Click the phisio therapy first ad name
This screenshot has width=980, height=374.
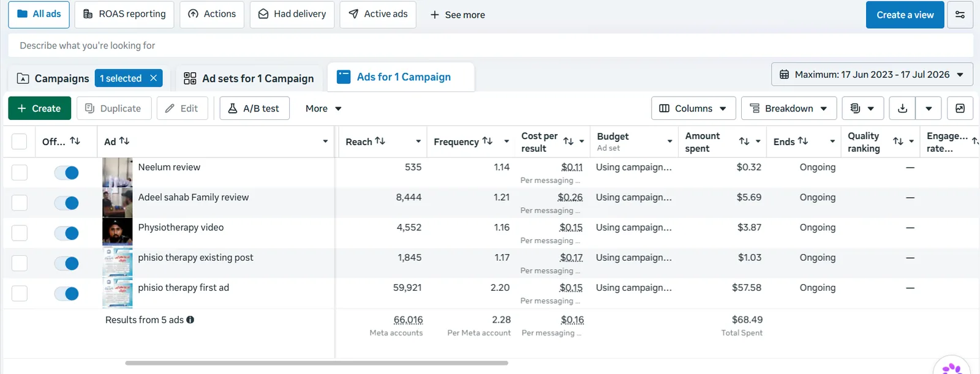pos(183,288)
